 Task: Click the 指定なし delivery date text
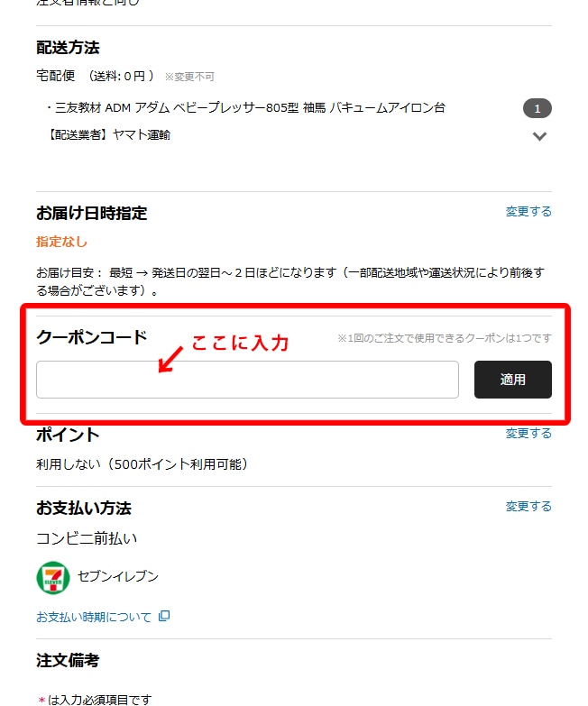tap(61, 242)
